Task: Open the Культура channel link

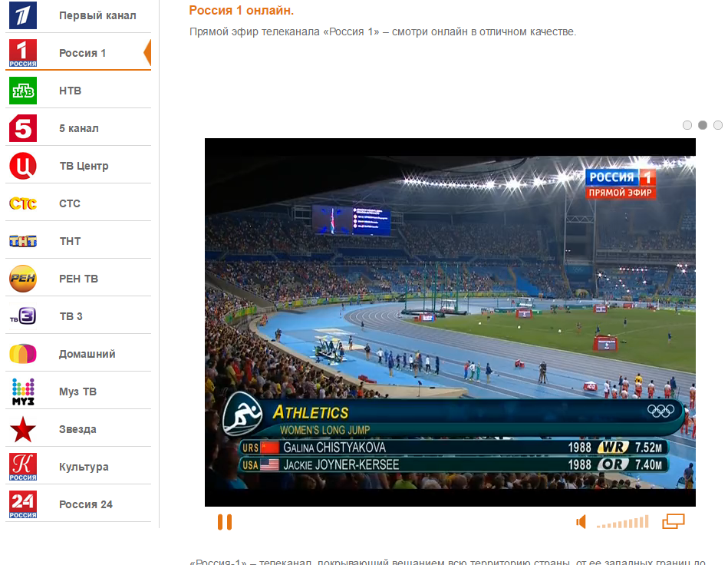Action: [84, 467]
